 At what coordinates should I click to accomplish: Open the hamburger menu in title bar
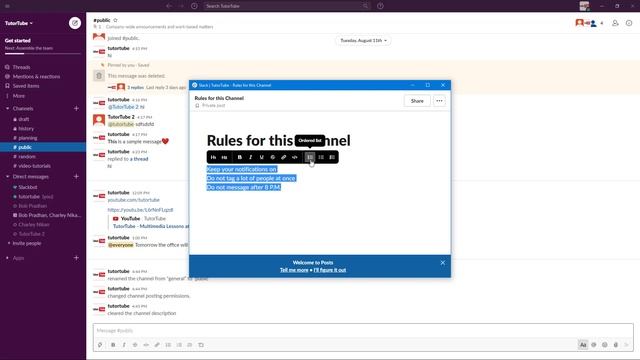(x=7, y=6)
